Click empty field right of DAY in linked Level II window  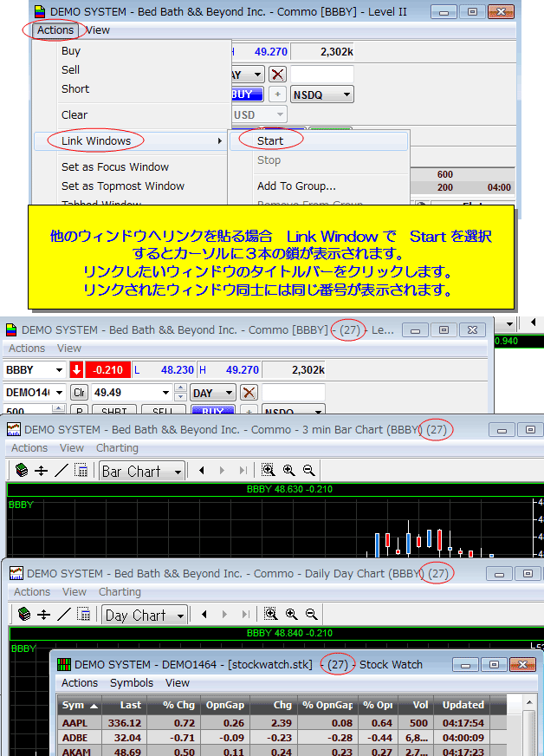(294, 393)
